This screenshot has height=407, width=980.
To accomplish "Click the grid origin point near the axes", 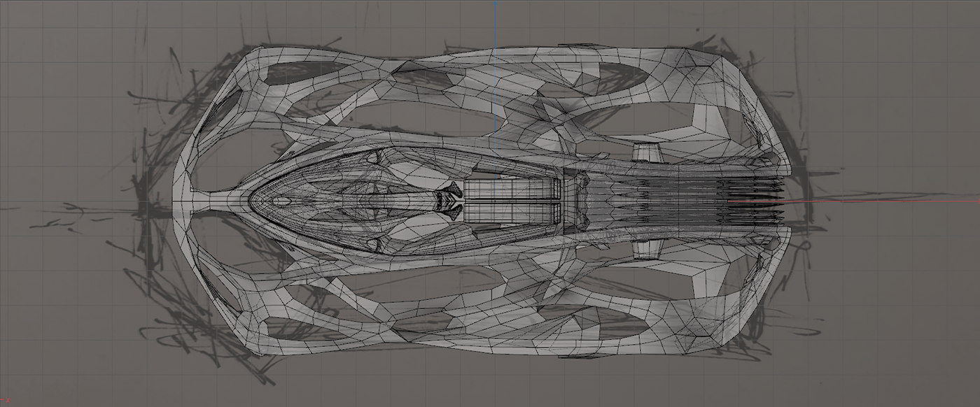I will point(496,203).
